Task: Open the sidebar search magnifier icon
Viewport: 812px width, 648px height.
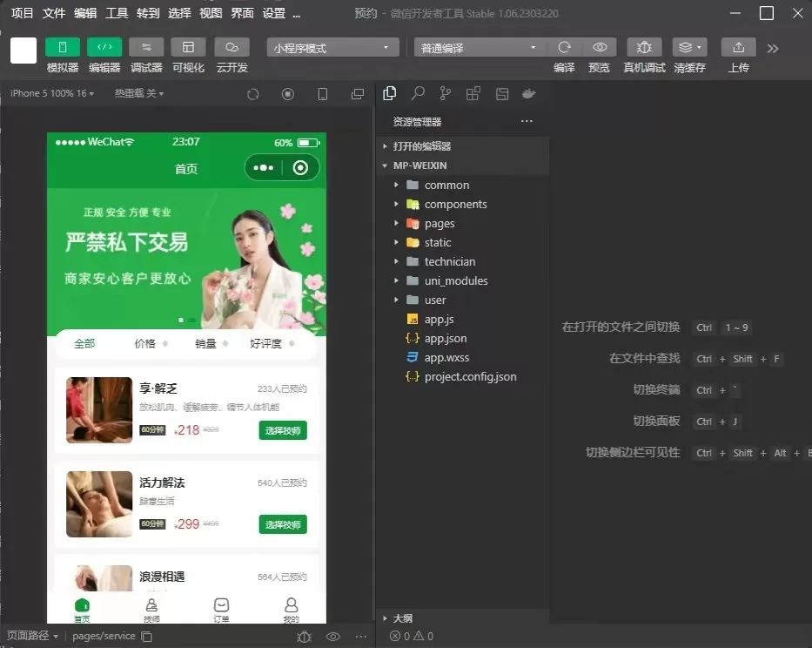Action: (417, 92)
